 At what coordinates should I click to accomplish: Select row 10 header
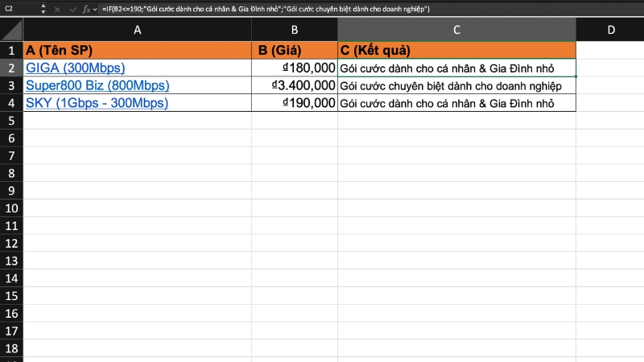pos(11,208)
